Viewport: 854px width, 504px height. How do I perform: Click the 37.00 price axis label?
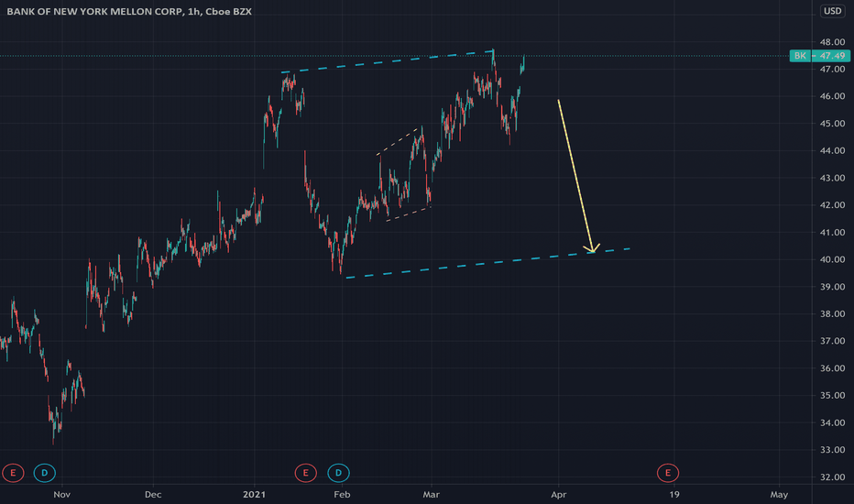pyautogui.click(x=832, y=341)
